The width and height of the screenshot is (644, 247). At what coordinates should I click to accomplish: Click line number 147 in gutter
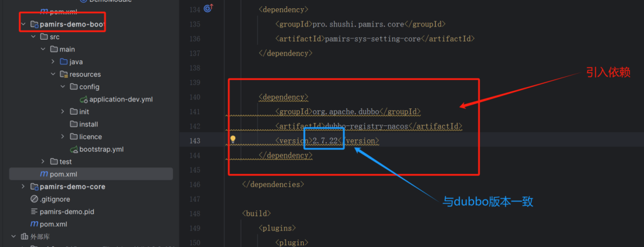195,199
